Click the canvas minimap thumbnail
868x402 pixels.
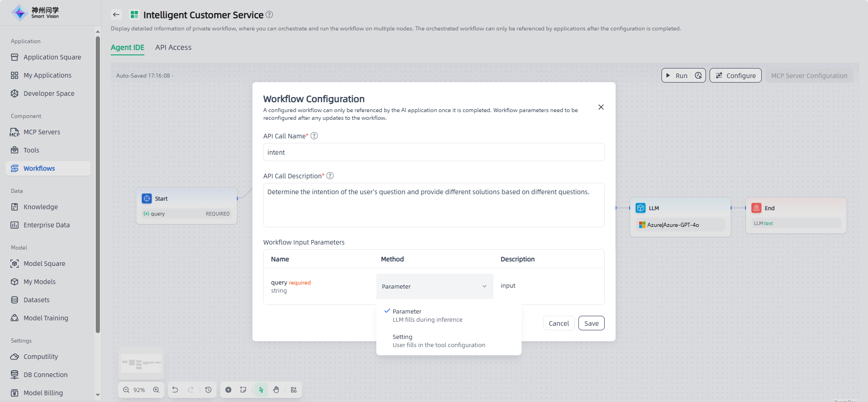click(x=141, y=363)
